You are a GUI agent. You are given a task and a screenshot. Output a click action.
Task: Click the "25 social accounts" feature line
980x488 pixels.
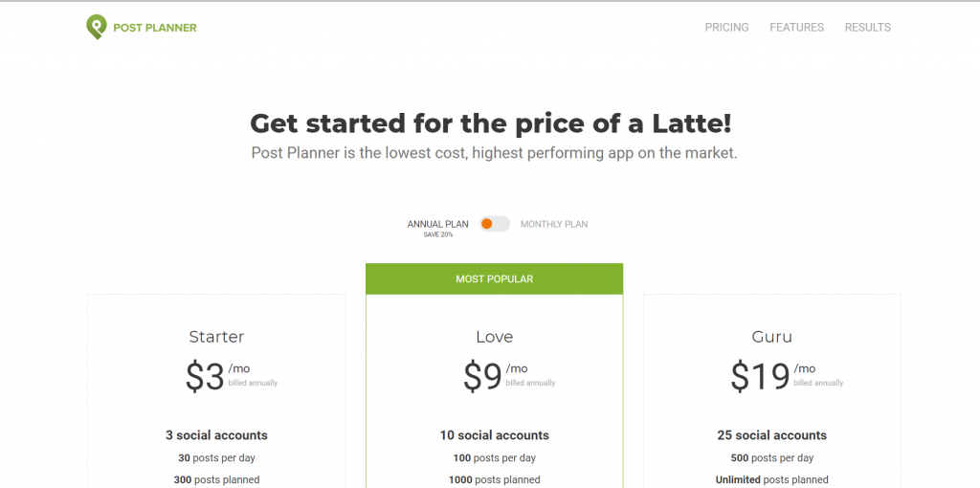[771, 435]
